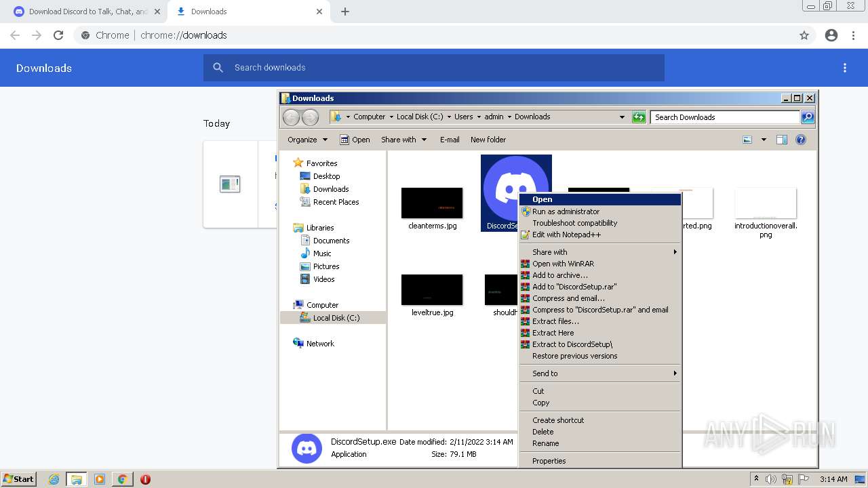
Task: Expand Explorer address bar history dropdown
Action: [x=622, y=117]
